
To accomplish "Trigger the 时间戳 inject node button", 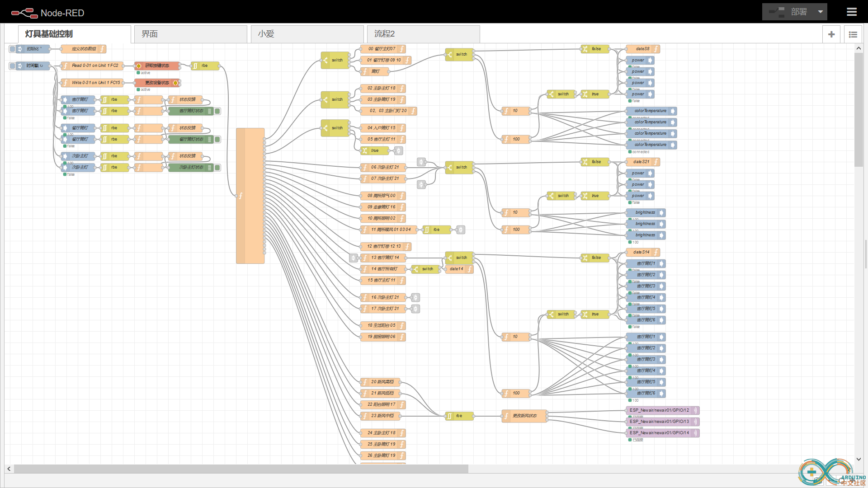I will (12, 66).
